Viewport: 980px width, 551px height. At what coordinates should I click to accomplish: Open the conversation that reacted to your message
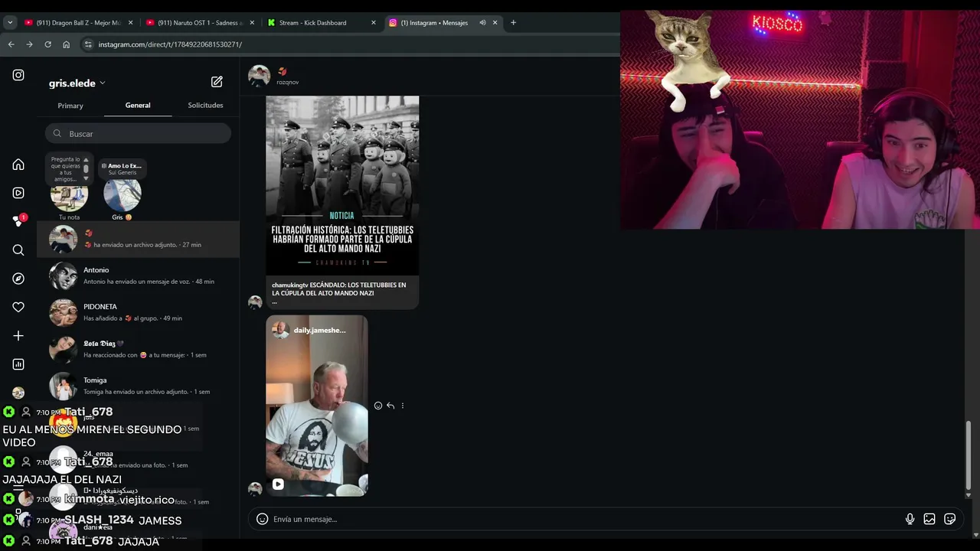point(138,349)
